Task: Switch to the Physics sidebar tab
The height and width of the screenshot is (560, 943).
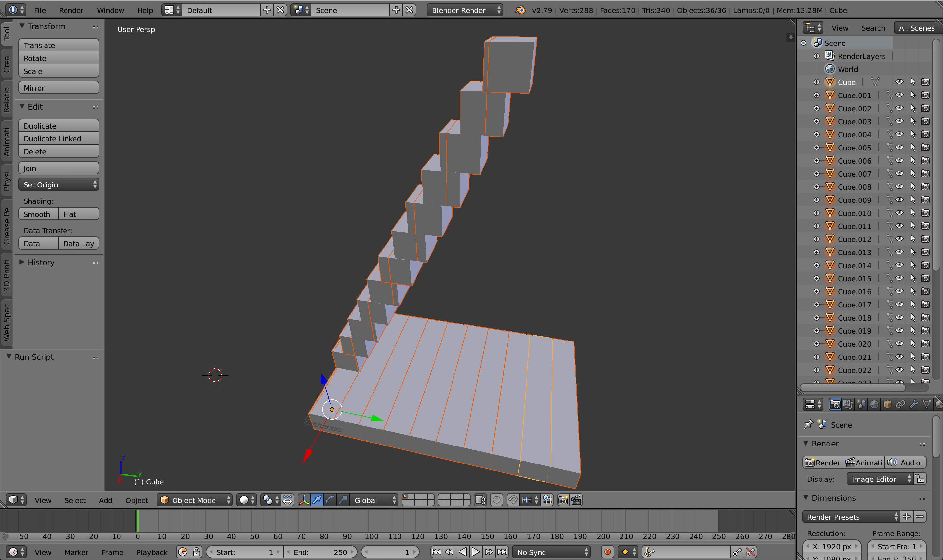Action: (7, 181)
